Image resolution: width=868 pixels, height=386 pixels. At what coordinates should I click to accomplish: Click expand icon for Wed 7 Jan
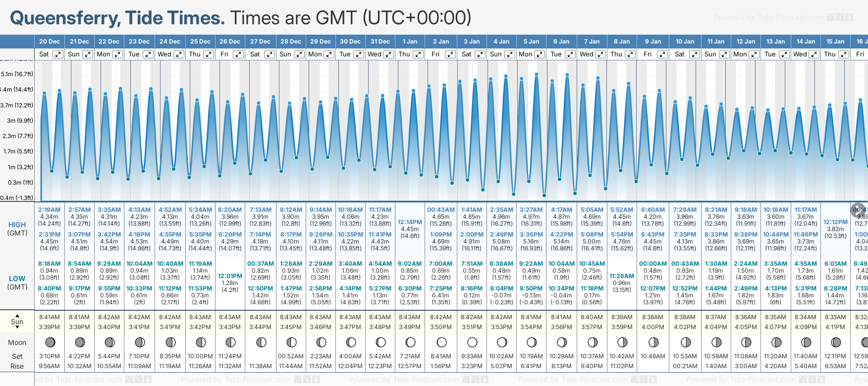point(600,54)
